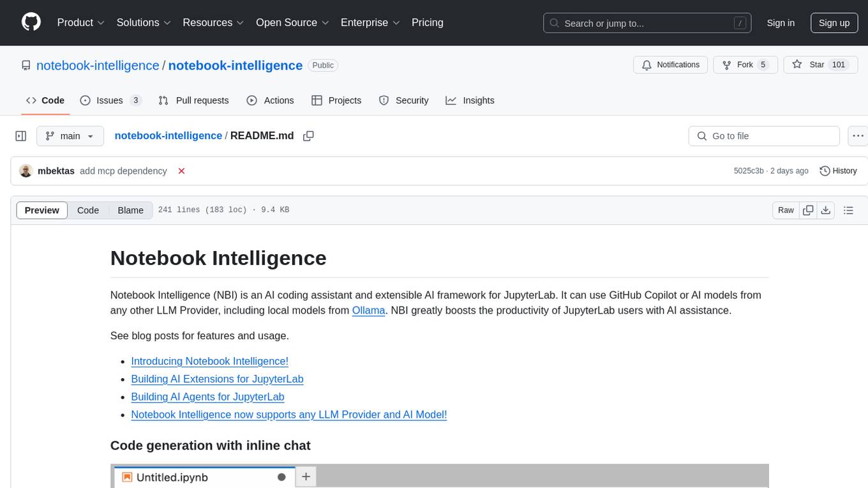The image size is (868, 488).
Task: Open the README outline icon
Action: pos(848,210)
